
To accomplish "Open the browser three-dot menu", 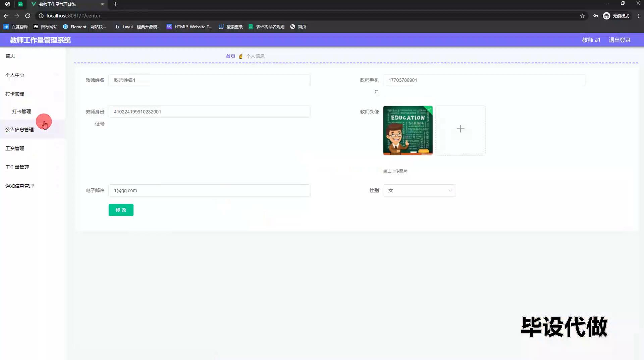I will (639, 16).
